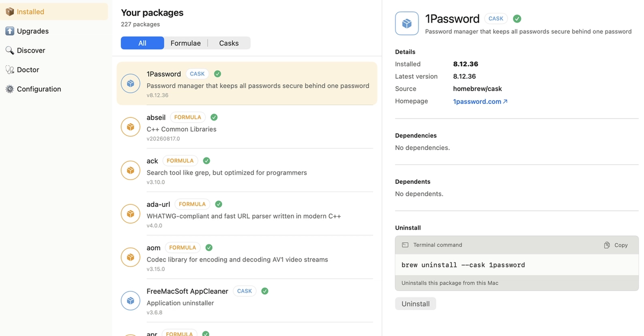The width and height of the screenshot is (644, 336).
Task: Click the v4.0.0 version under ada-url
Action: [x=154, y=226]
